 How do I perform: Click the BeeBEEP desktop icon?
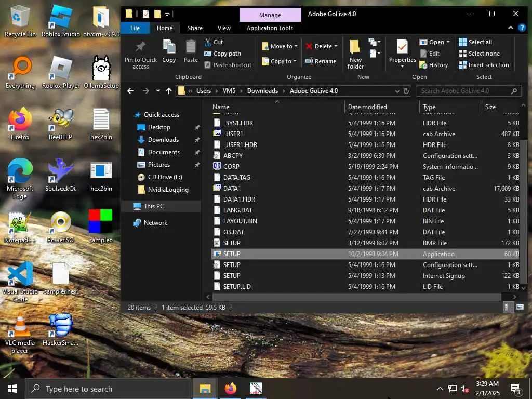[60, 124]
